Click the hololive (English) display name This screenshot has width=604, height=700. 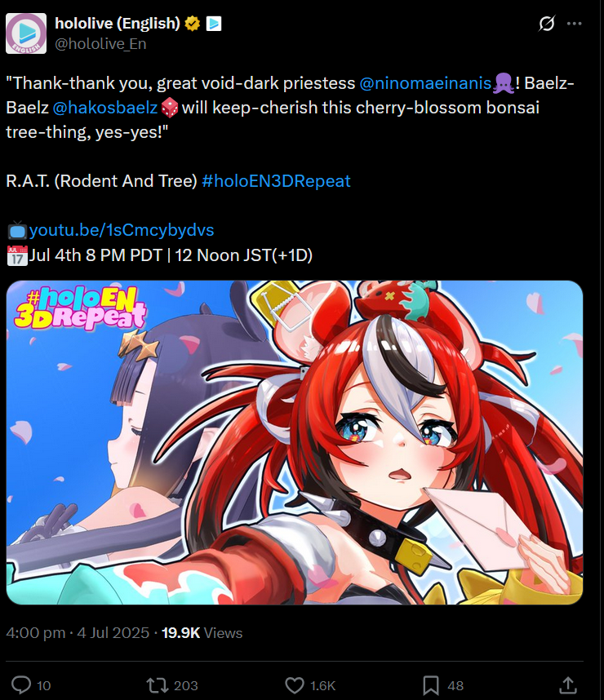pyautogui.click(x=118, y=23)
